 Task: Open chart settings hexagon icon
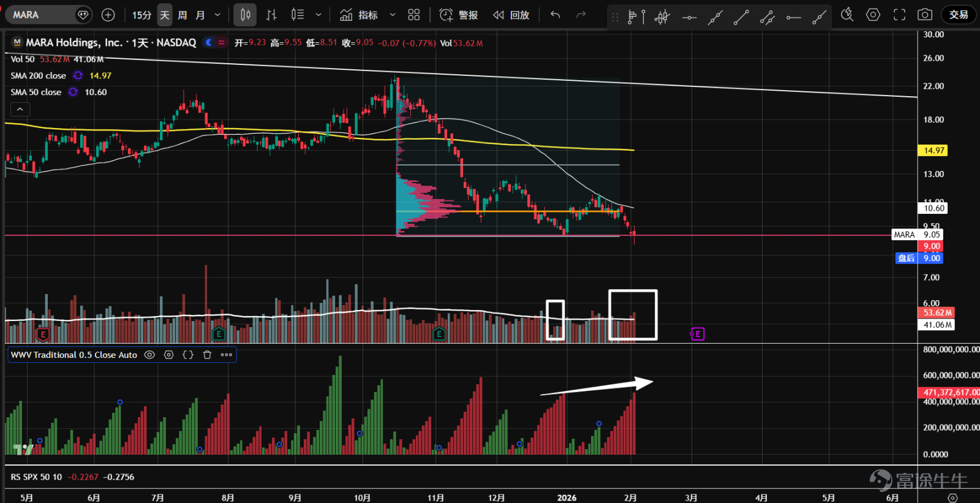873,15
